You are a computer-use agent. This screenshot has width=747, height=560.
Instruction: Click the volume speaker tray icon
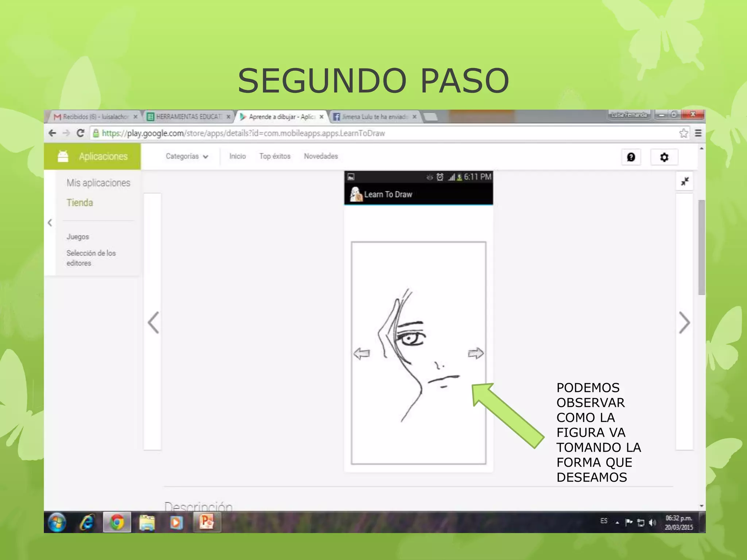[x=652, y=523]
